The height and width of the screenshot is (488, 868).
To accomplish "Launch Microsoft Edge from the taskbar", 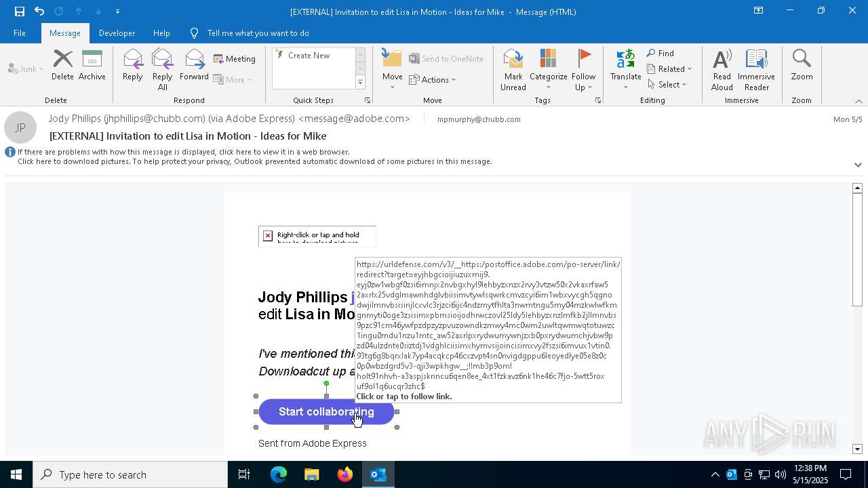I will [279, 474].
